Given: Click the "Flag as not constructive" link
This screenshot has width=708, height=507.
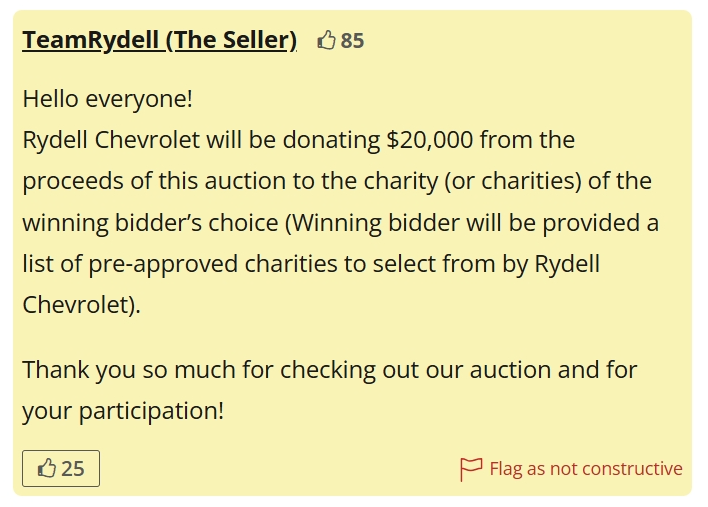Looking at the screenshot, I should point(585,468).
